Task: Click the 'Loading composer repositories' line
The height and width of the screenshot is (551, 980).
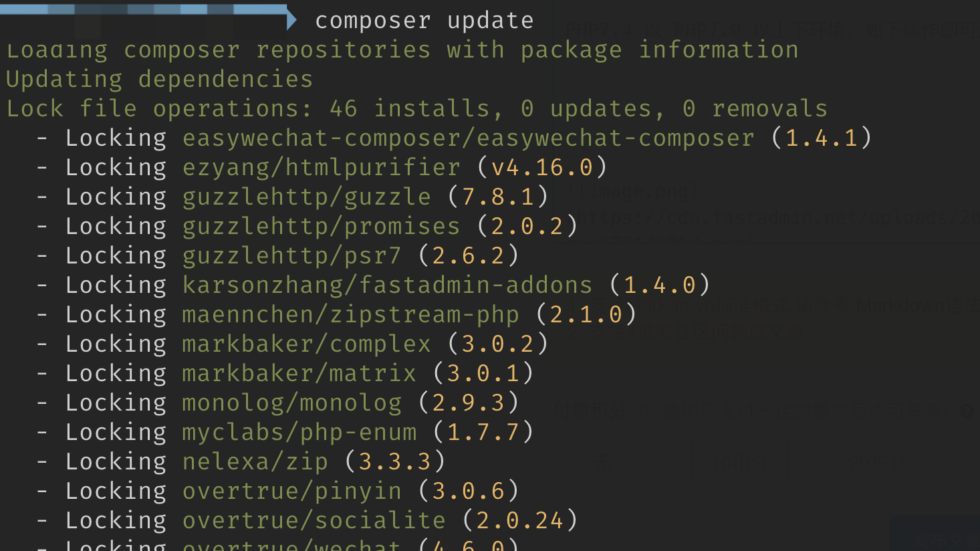Action: click(402, 50)
